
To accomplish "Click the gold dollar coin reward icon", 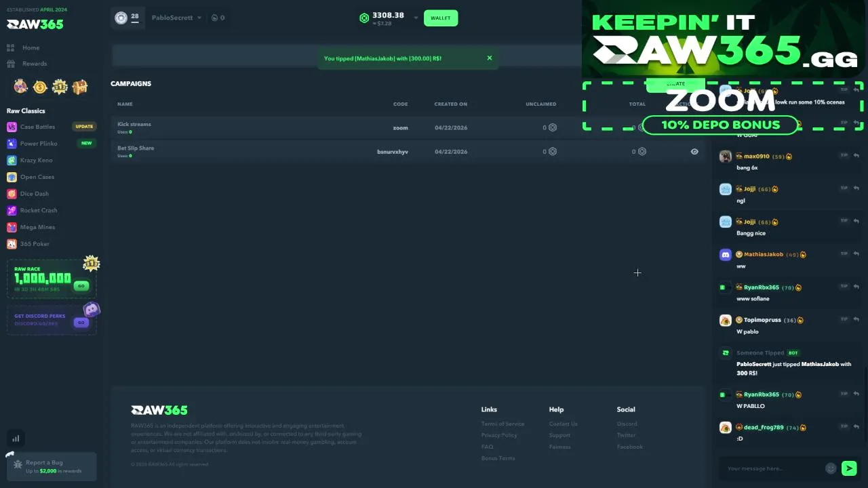I will 40,87.
